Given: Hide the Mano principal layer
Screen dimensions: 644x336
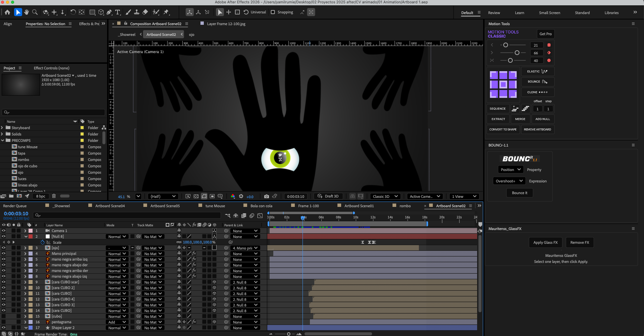Looking at the screenshot, I should [x=4, y=254].
